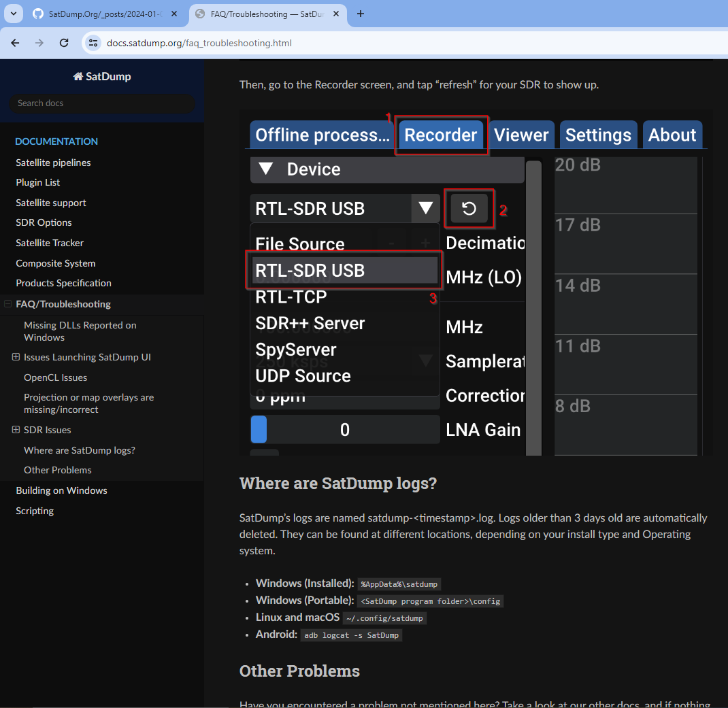Image resolution: width=728 pixels, height=708 pixels.
Task: Jump to Issues Launching SatDump UI
Action: (87, 357)
